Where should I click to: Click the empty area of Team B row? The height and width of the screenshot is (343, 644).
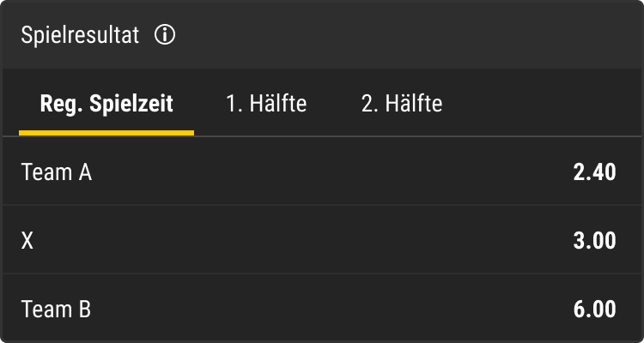click(329, 309)
